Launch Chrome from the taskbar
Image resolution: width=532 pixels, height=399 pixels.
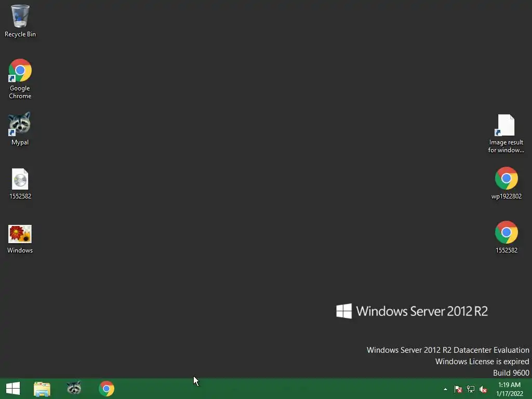pos(106,389)
